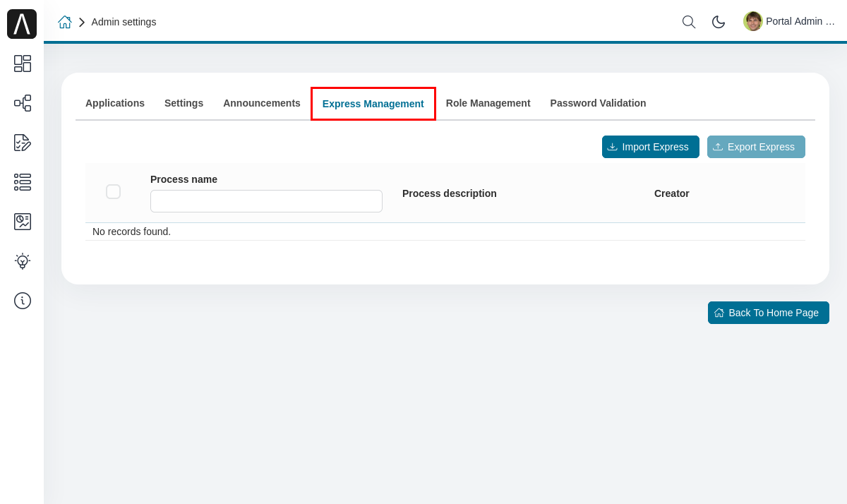
Task: Click inside the Process name filter field
Action: (x=265, y=200)
